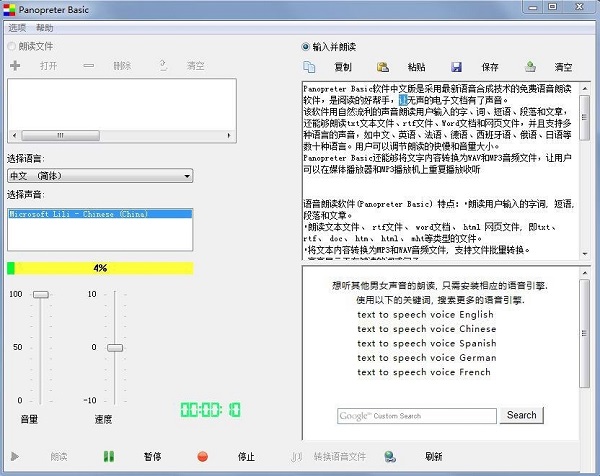Click the web panel scroll-up arrow

pos(585,273)
